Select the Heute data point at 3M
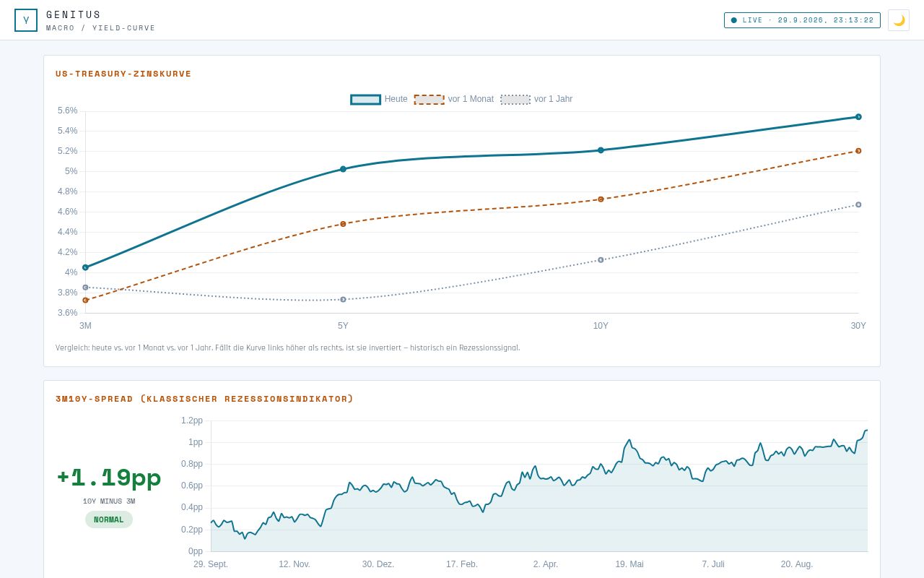 85,267
